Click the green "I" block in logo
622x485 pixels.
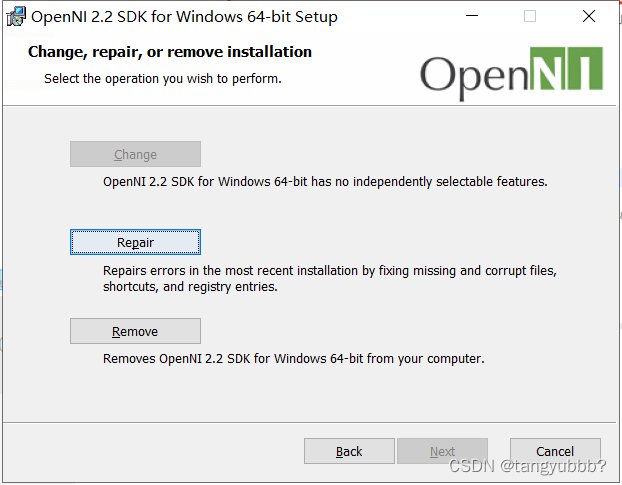pyautogui.click(x=585, y=68)
